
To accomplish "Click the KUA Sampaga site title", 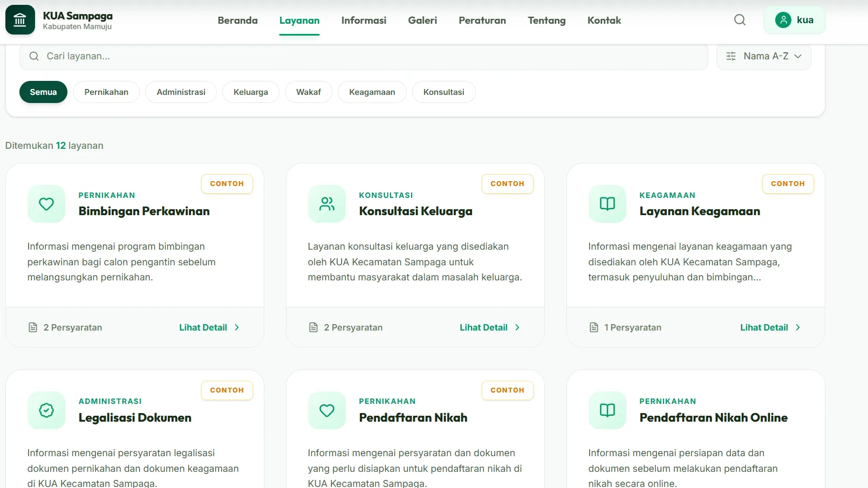I will pyautogui.click(x=78, y=16).
